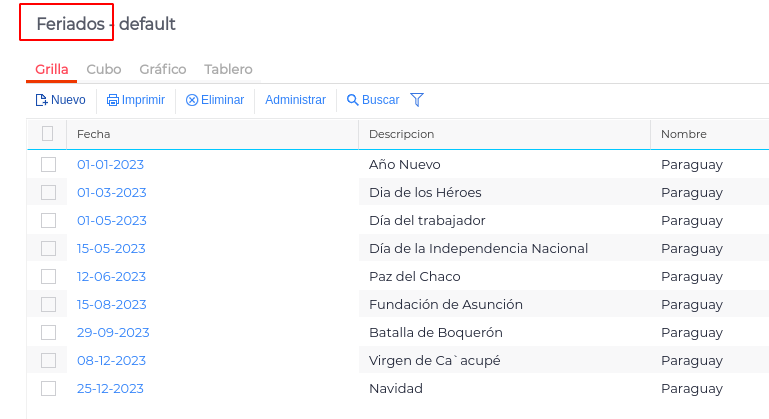Click the Imprimir printer icon

tap(113, 100)
